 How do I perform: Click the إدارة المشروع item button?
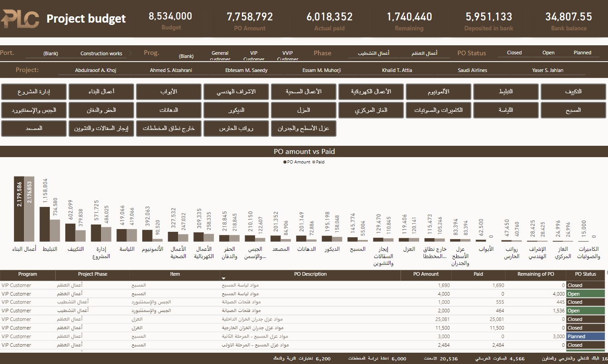[x=34, y=91]
